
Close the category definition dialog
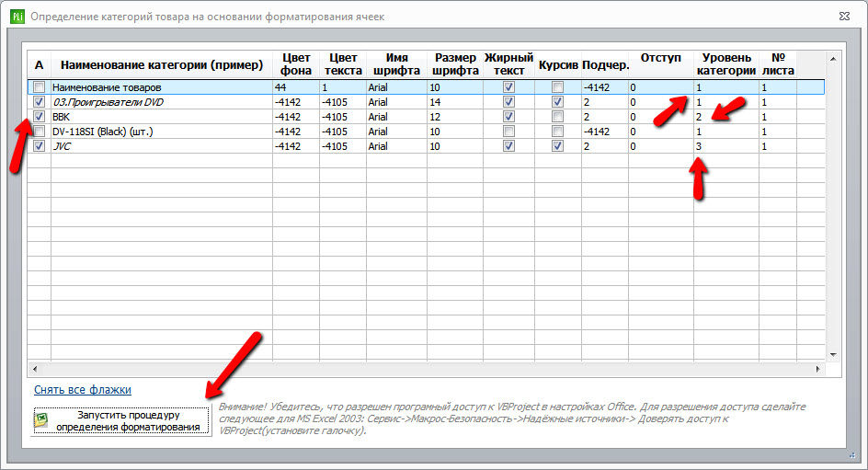click(x=844, y=16)
